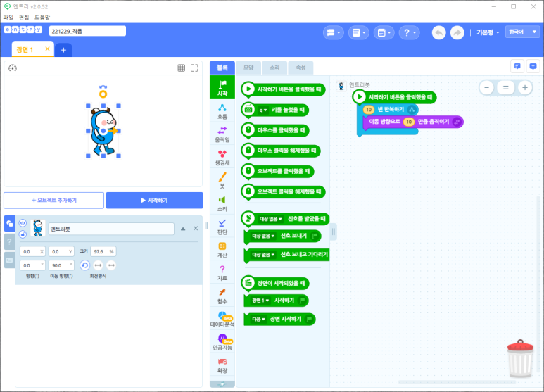Viewport: 544px width, 392px height.
Task: Switch to the 모양 tab
Action: pos(248,68)
